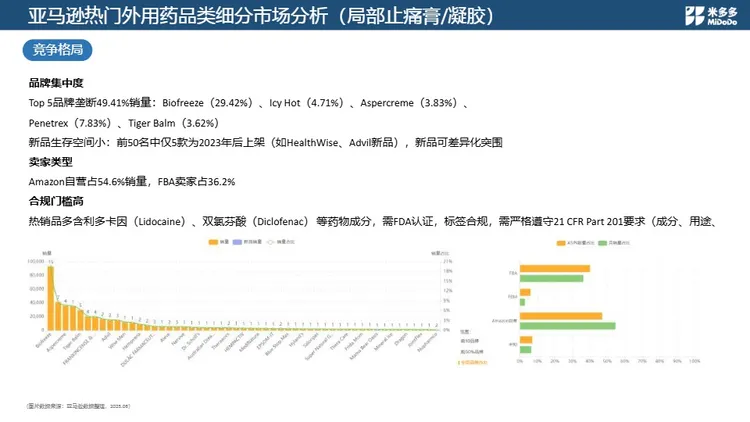Click the text 'Aspercreme（3.83%）'
The image size is (750, 422).
click(x=411, y=103)
